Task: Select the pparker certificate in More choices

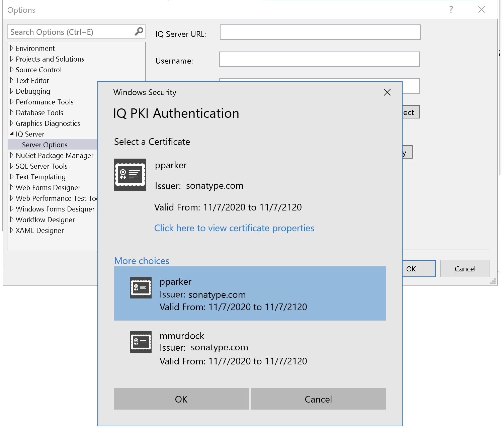Action: point(250,293)
